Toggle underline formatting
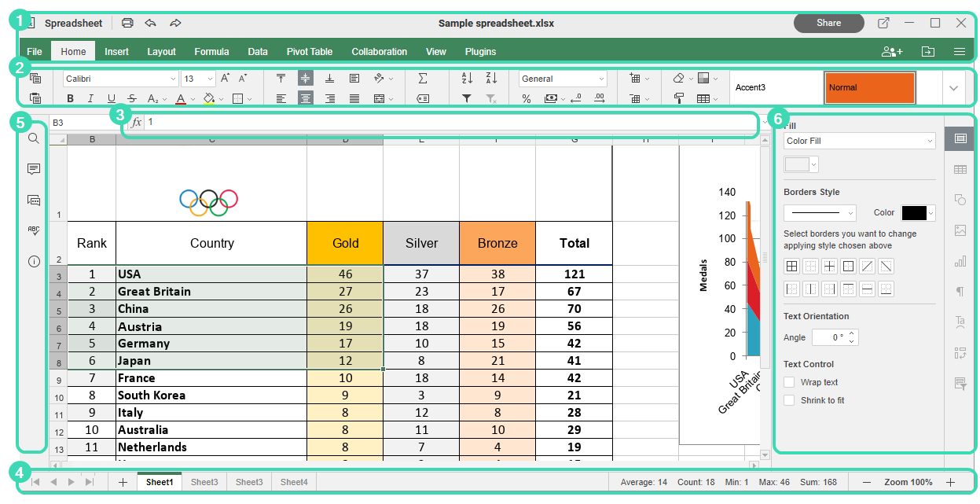This screenshot has height=504, width=980. pyautogui.click(x=111, y=99)
